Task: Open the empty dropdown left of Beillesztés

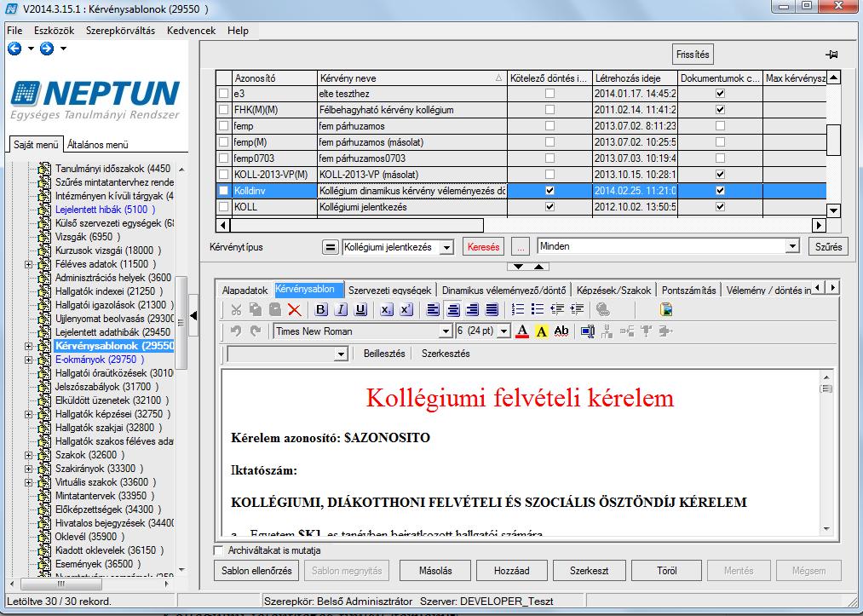Action: [342, 354]
